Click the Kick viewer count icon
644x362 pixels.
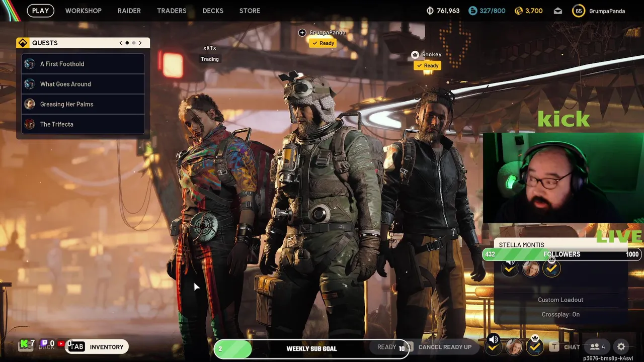[x=23, y=344]
